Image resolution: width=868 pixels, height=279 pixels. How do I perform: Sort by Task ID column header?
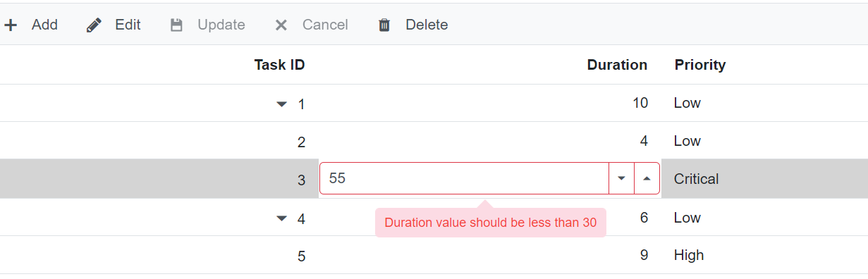click(279, 65)
